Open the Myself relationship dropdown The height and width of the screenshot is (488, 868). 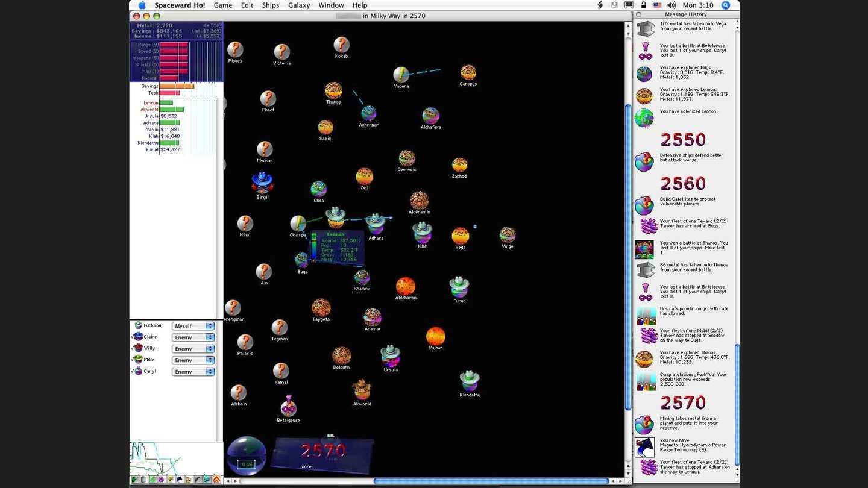(x=193, y=326)
